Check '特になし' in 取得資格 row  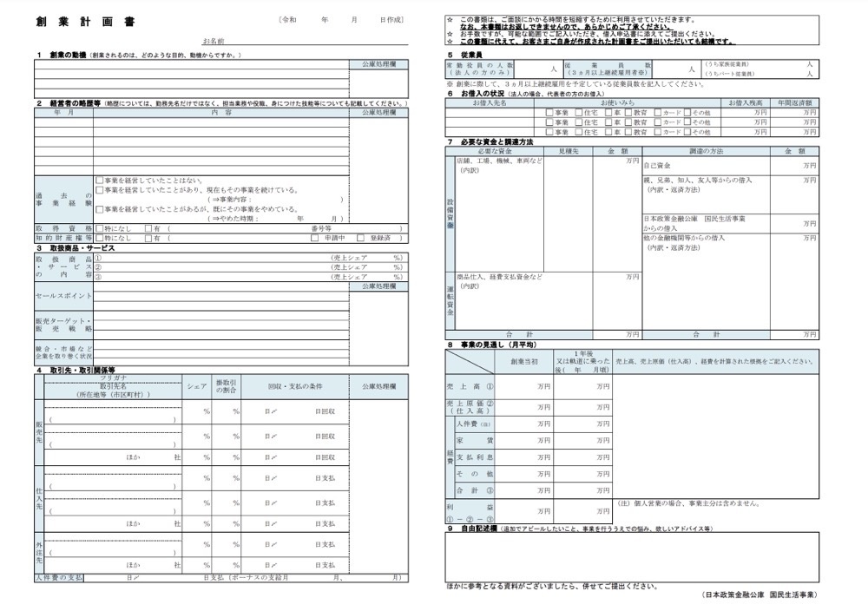[100, 228]
